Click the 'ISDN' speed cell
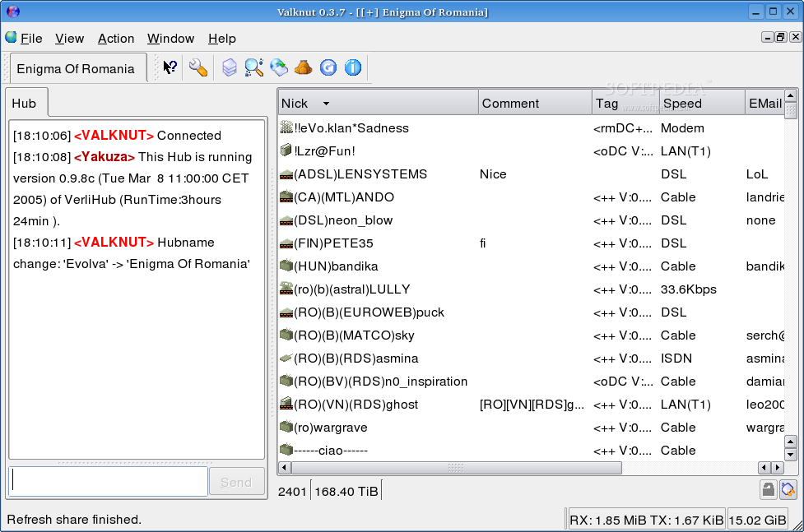The height and width of the screenshot is (532, 804). point(676,359)
